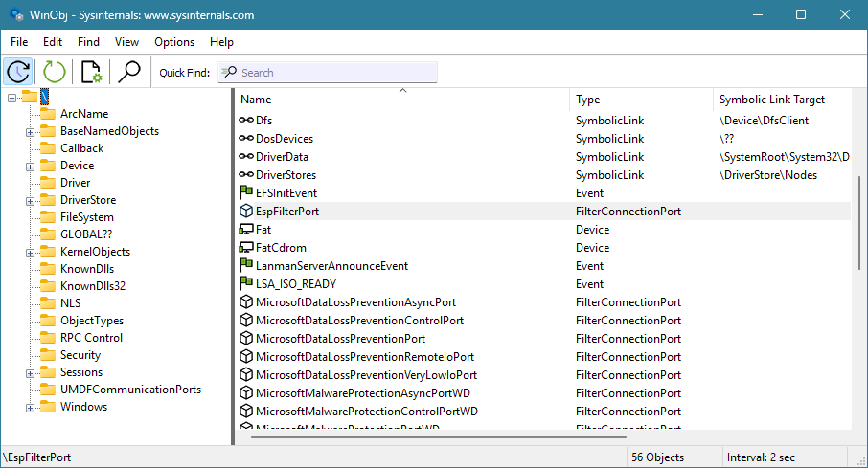
Task: Expand the BaseNamedObjects tree node
Action: point(30,132)
